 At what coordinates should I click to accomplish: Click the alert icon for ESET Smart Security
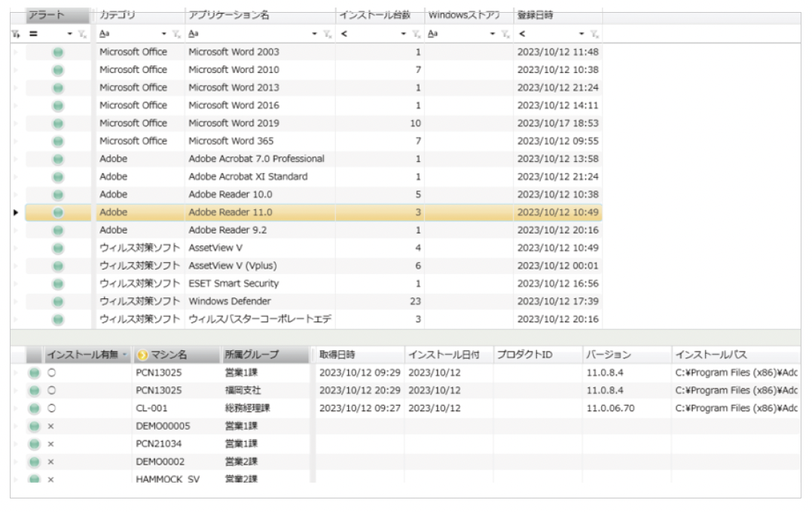(58, 284)
